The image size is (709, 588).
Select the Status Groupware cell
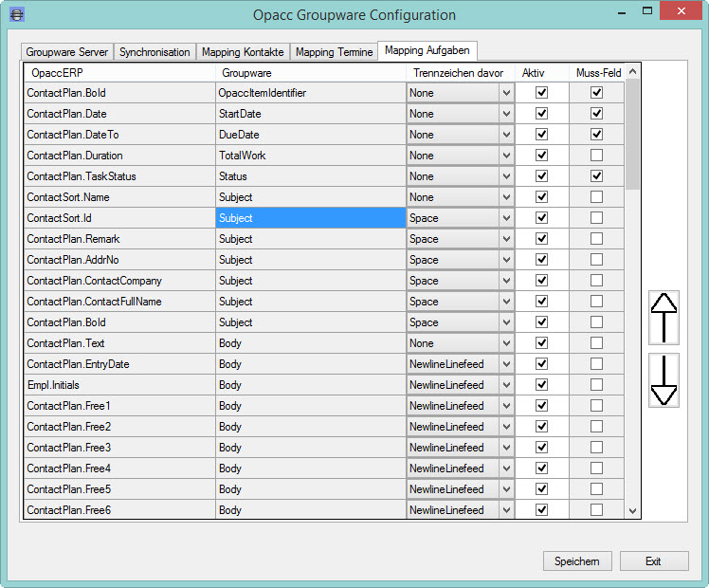(x=311, y=176)
